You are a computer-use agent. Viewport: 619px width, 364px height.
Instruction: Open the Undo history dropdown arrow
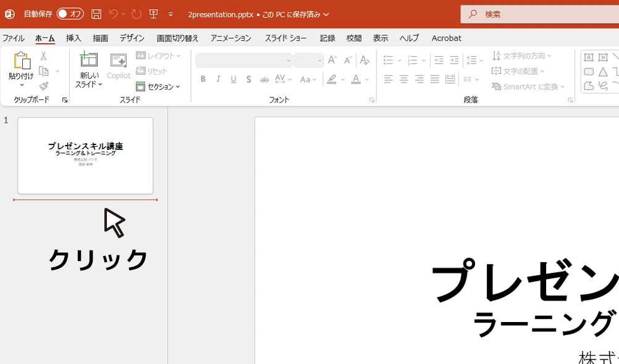[123, 14]
